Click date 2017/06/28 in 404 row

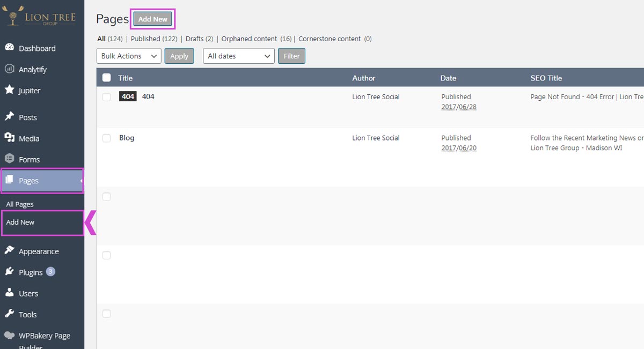pos(459,107)
